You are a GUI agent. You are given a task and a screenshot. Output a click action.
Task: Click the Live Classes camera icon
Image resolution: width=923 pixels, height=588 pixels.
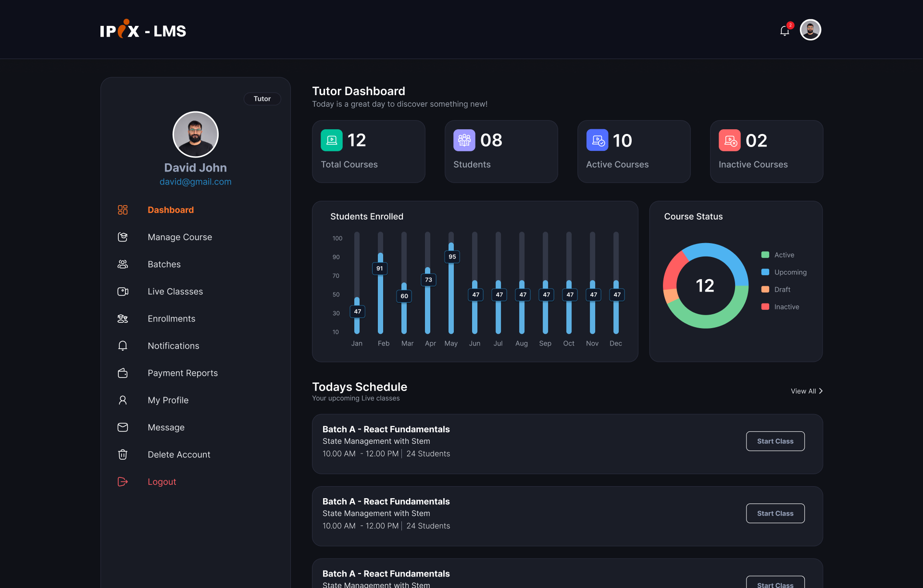click(123, 292)
